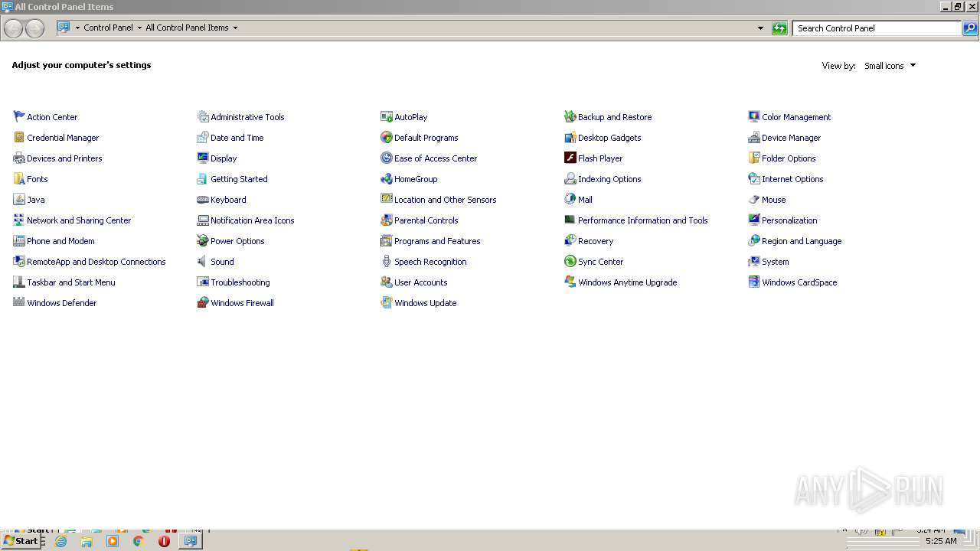Open the Flash Player icon
This screenshot has height=551, width=980.
[570, 158]
